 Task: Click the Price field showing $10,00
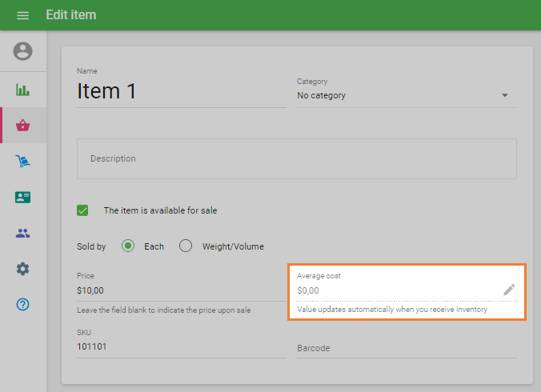(180, 290)
